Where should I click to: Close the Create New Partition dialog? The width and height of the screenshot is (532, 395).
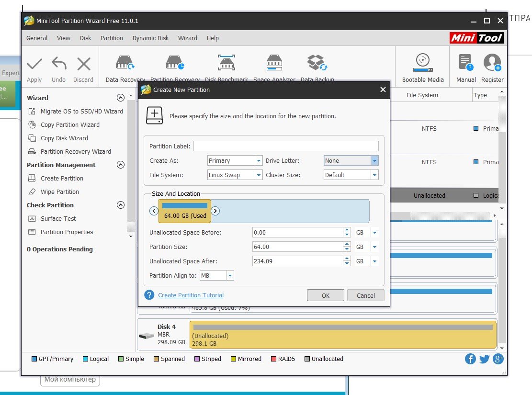tap(383, 90)
